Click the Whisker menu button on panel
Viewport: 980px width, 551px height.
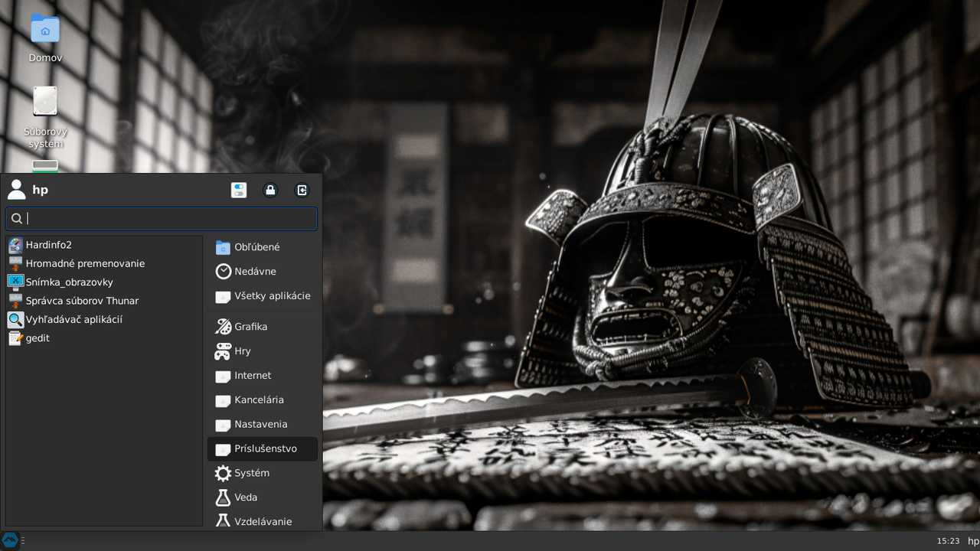tap(10, 540)
